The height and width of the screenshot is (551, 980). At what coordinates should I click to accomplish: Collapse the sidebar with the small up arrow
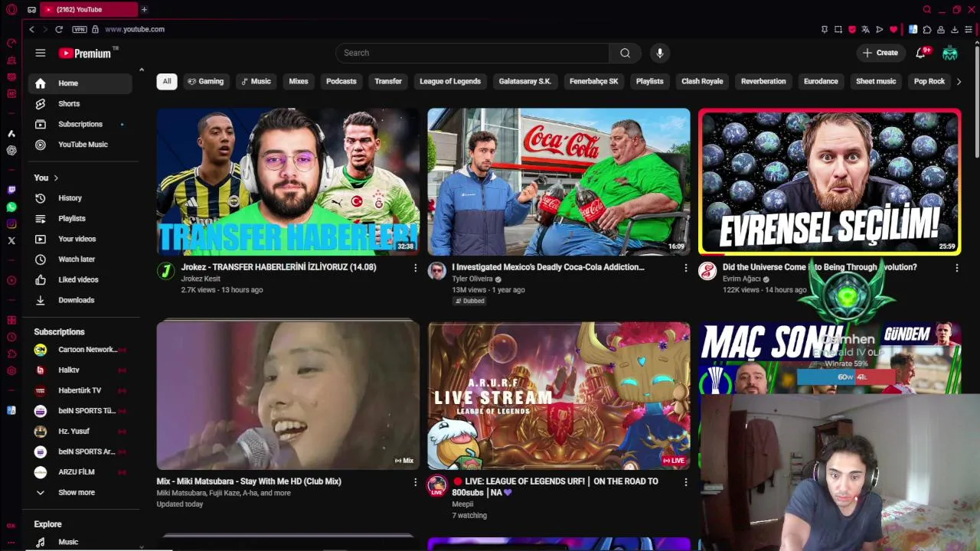click(x=141, y=70)
